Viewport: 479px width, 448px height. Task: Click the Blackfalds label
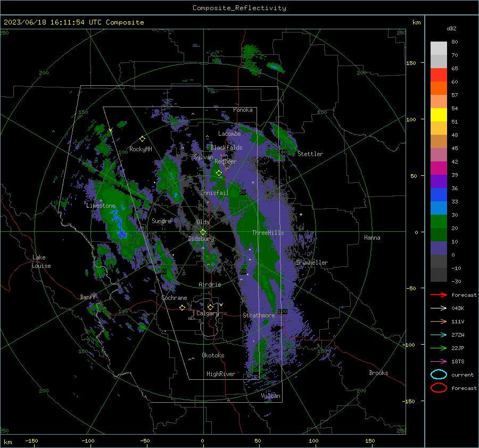(x=226, y=148)
